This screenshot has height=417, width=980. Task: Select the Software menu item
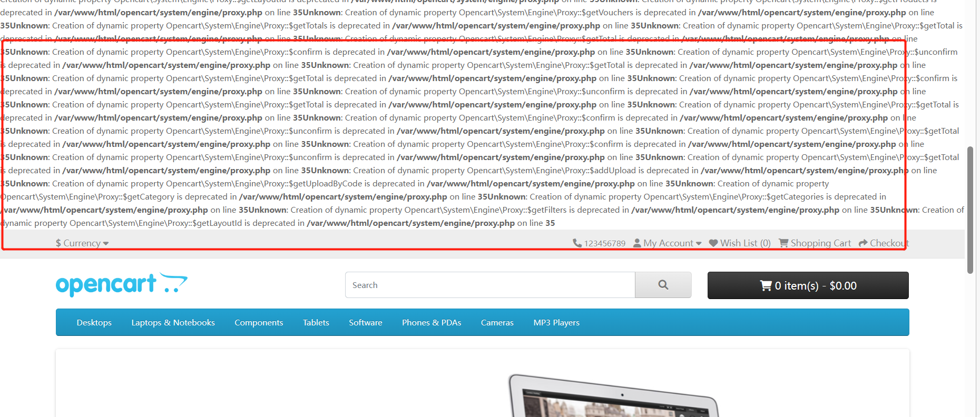point(366,322)
